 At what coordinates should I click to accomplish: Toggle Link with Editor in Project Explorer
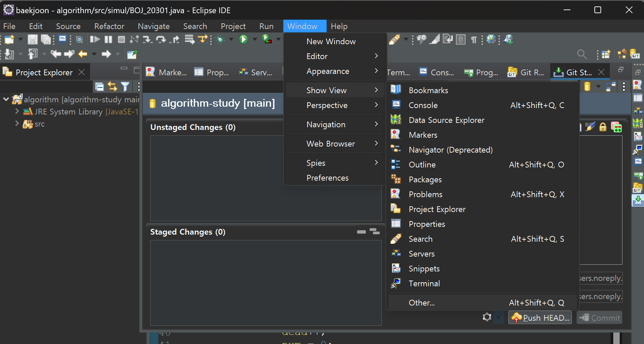pos(112,86)
